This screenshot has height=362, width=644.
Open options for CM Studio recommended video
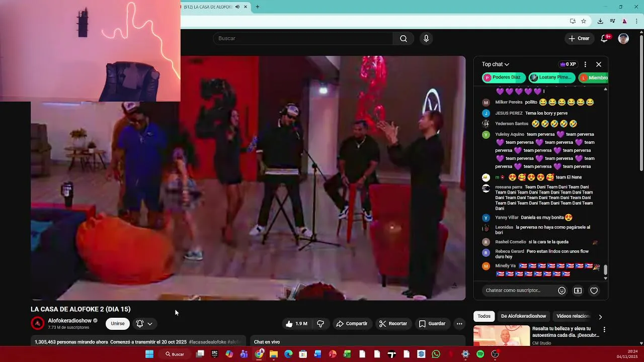click(604, 330)
